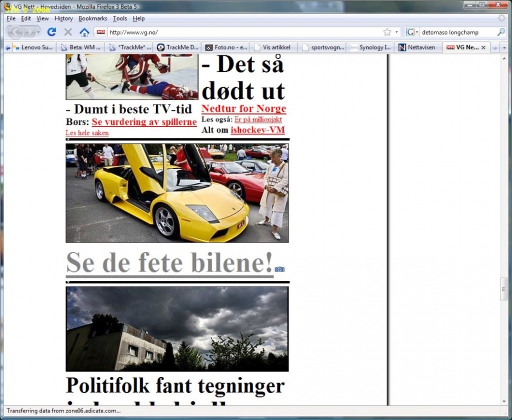The height and width of the screenshot is (420, 512).
Task: Click the yellow Lamborghini photo
Action: pos(177,193)
